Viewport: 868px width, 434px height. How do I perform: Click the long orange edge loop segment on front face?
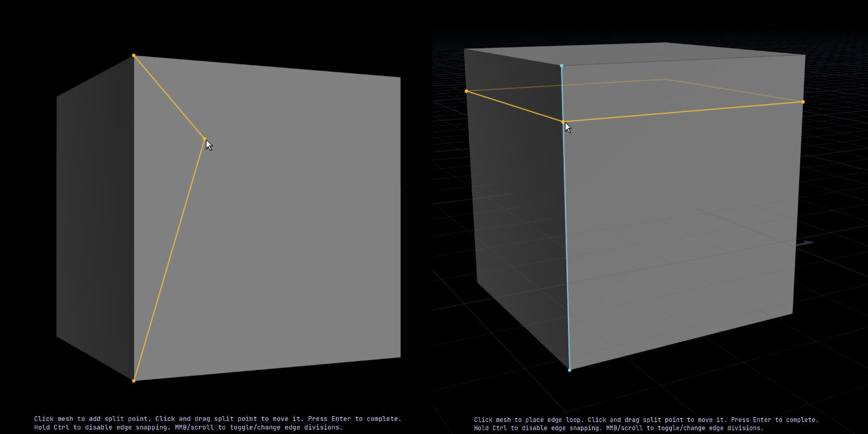[x=684, y=112]
